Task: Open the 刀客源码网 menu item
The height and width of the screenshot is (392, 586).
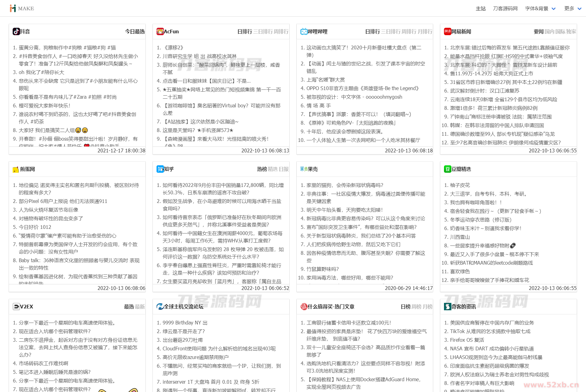Action: point(505,8)
